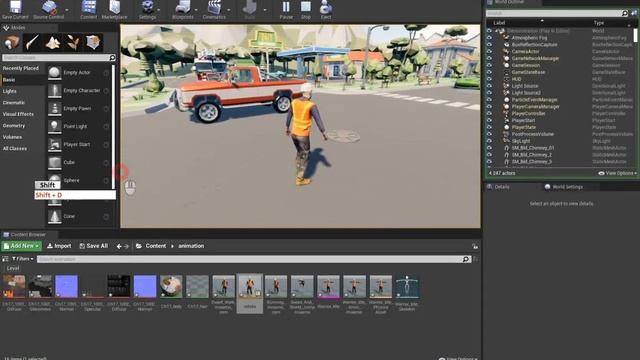Click the Empty Character icon
640x360 pixels.
click(x=54, y=91)
